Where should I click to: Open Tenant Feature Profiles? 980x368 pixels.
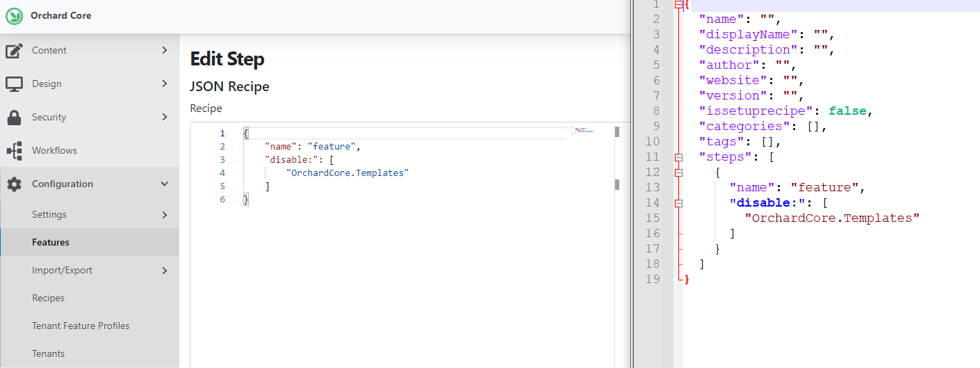[89, 326]
